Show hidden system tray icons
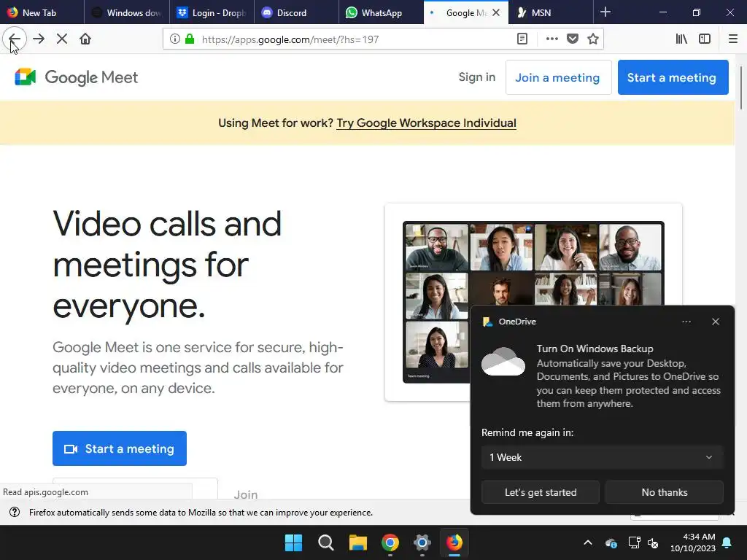Viewport: 747px width, 560px height. pos(588,542)
